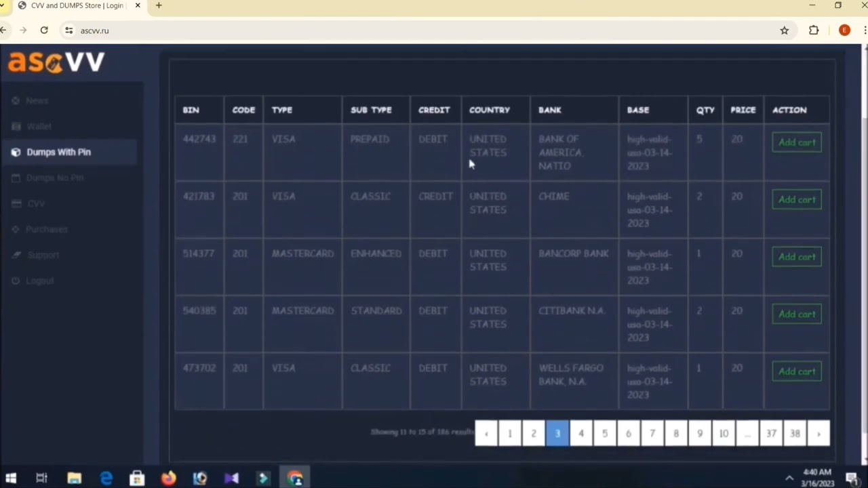Show hidden system tray icons
Screen dimensions: 868x488
pyautogui.click(x=789, y=479)
